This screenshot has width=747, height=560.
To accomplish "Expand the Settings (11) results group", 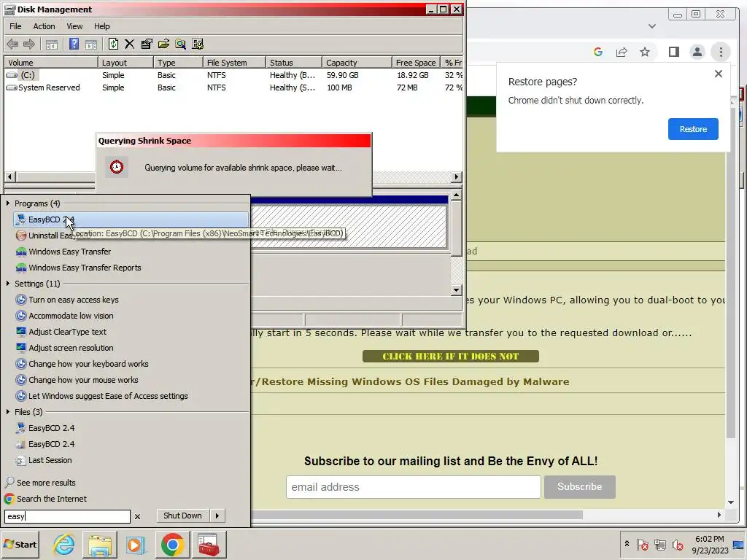I will click(8, 284).
